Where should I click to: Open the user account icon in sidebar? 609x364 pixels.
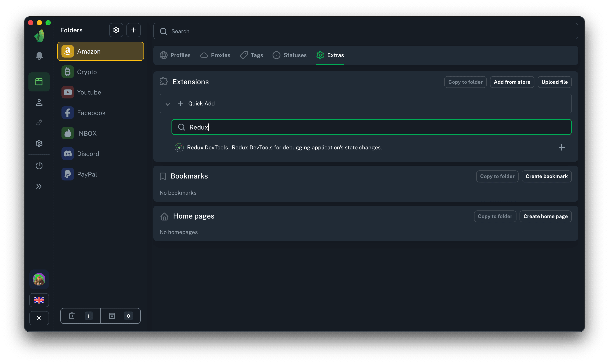(x=39, y=102)
